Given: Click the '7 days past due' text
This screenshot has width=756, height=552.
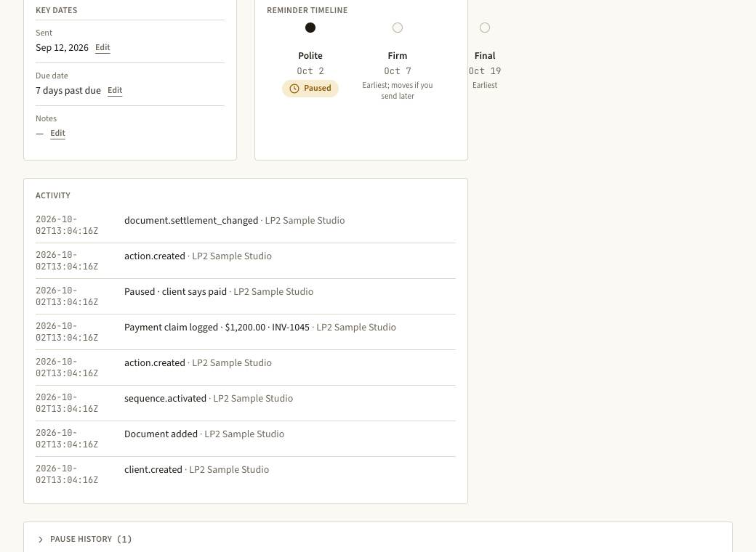Looking at the screenshot, I should click(68, 91).
